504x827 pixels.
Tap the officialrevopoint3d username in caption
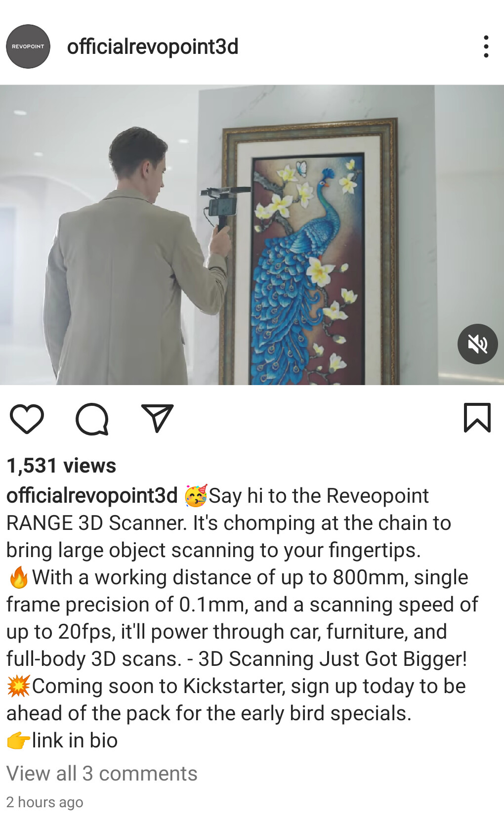click(92, 495)
